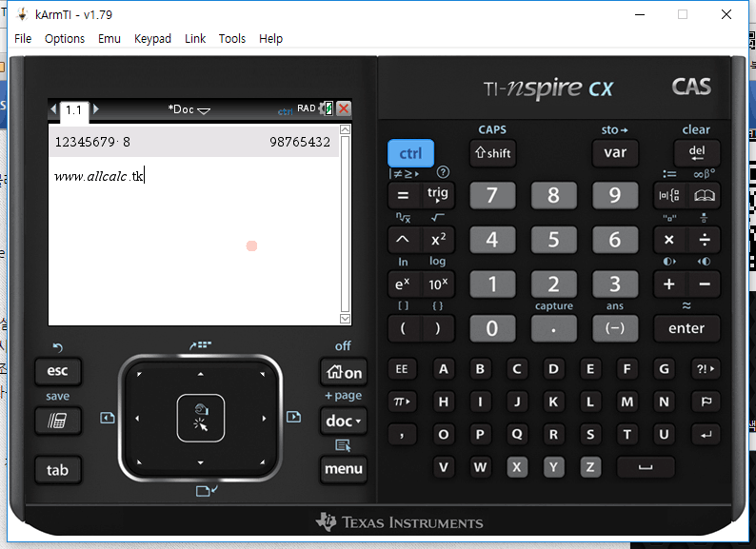This screenshot has height=549, width=756.
Task: Open settings gear icon in calculator status bar
Action: pyautogui.click(x=322, y=108)
